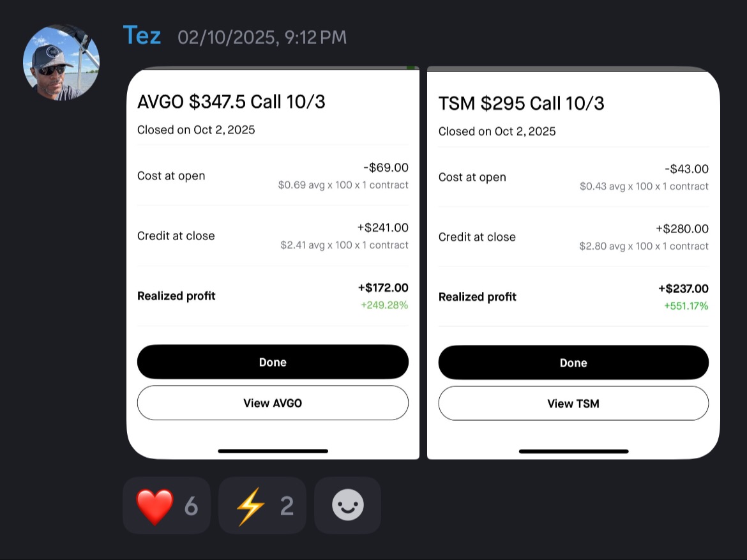Click the View AVGO button

coord(273,403)
